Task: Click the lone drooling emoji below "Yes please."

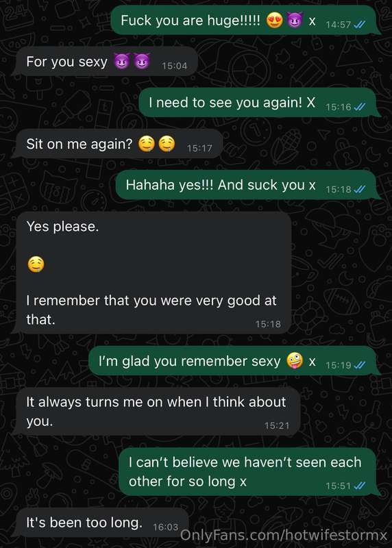Action: coord(36,264)
